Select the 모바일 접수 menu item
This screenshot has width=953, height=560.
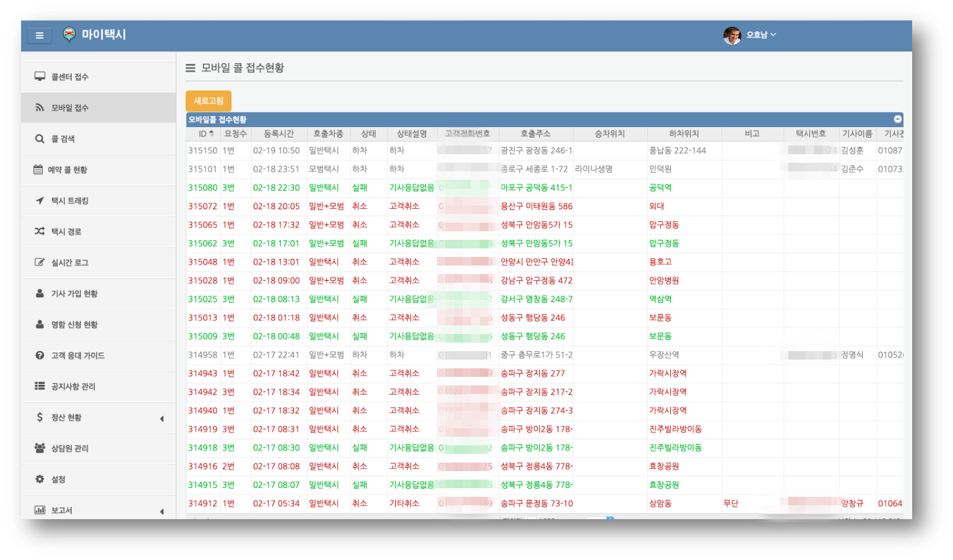(x=98, y=108)
